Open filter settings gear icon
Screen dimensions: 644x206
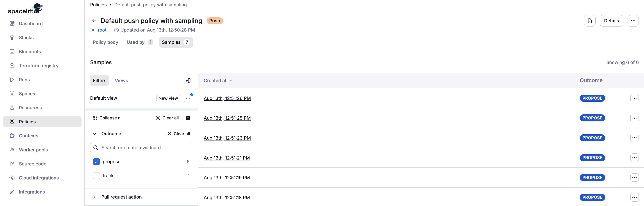pyautogui.click(x=188, y=118)
